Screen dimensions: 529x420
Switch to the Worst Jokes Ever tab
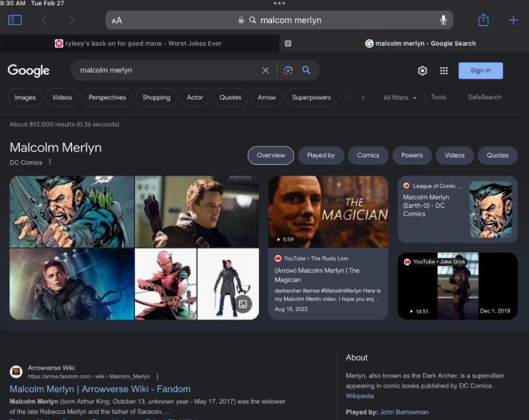pos(139,44)
